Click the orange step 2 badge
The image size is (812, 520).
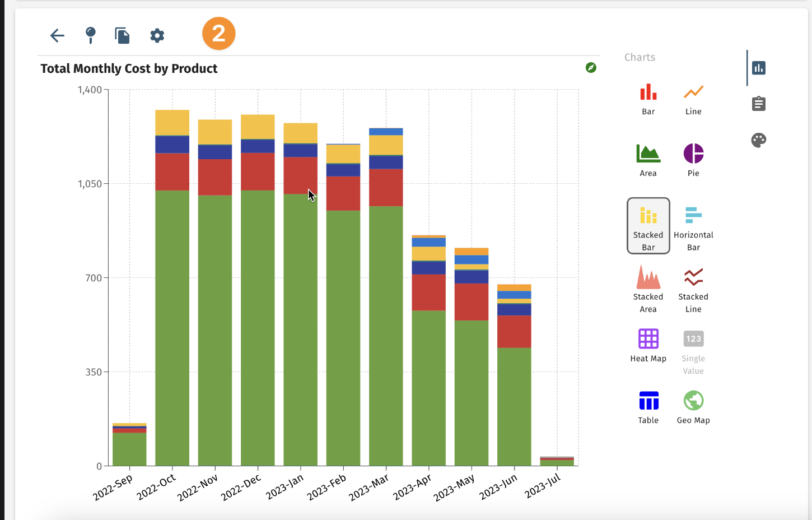pyautogui.click(x=218, y=34)
